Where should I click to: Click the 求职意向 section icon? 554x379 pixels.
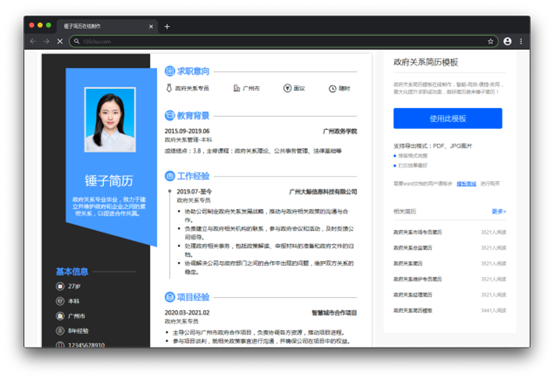point(170,71)
